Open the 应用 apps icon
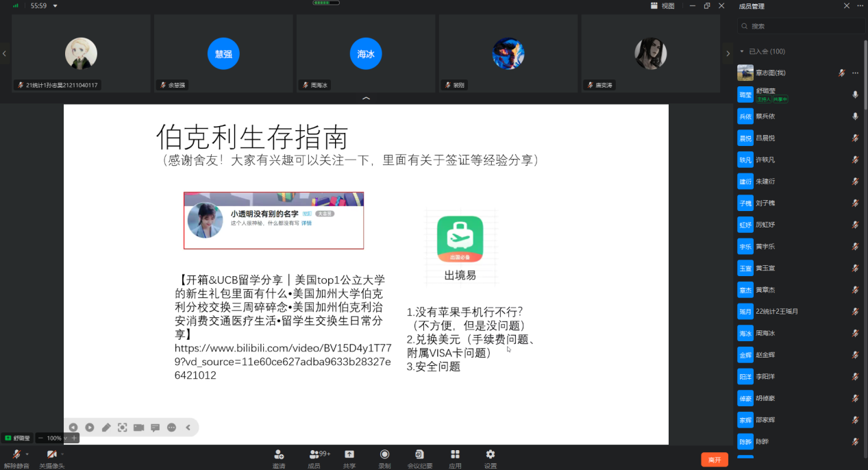This screenshot has height=470, width=868. point(455,455)
